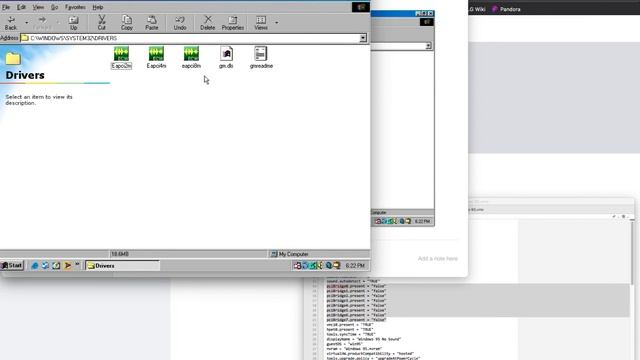The height and width of the screenshot is (360, 640).
Task: Go Back in the Drivers window
Action: (x=11, y=23)
